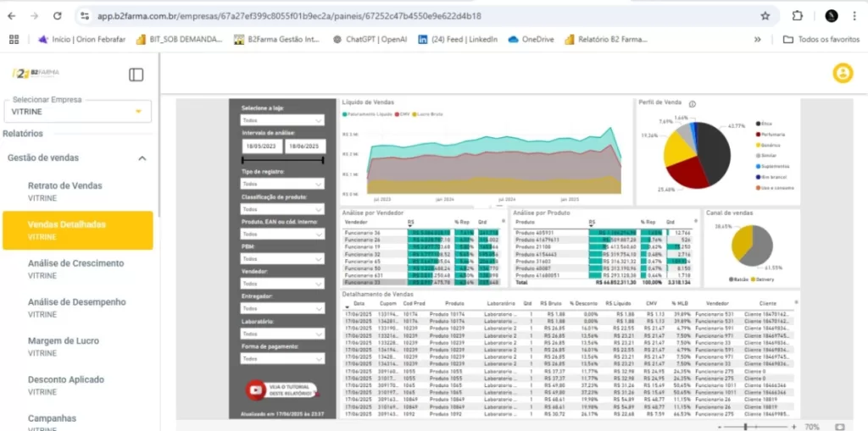Open the browser Extensions puzzle icon
This screenshot has height=431, width=868.
797,16
